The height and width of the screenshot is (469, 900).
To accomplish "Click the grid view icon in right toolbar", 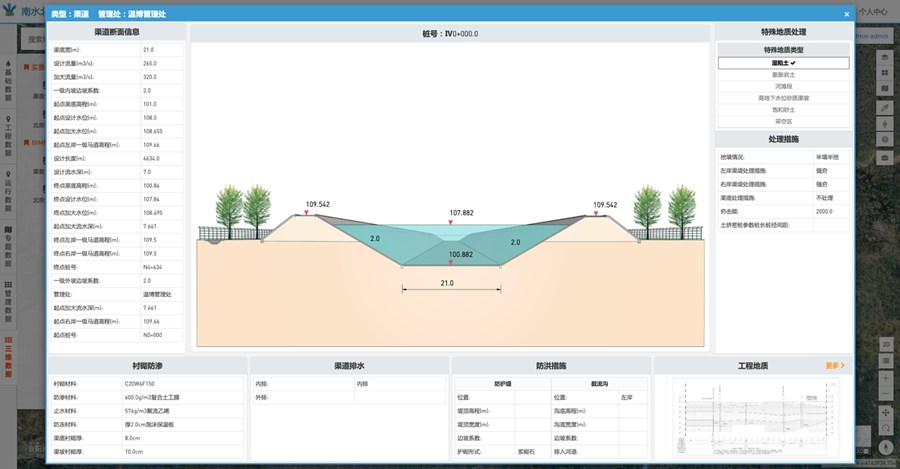I will 884,73.
